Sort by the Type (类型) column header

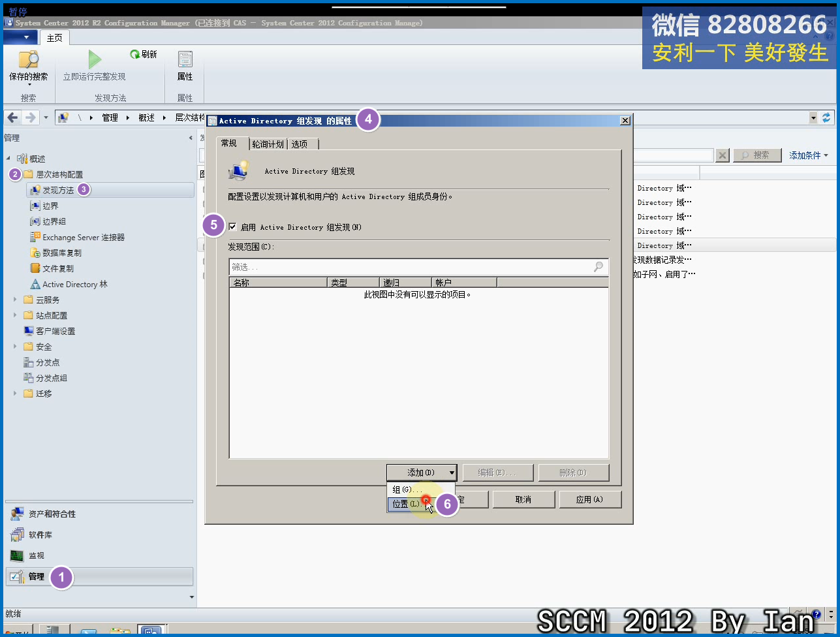coord(353,283)
